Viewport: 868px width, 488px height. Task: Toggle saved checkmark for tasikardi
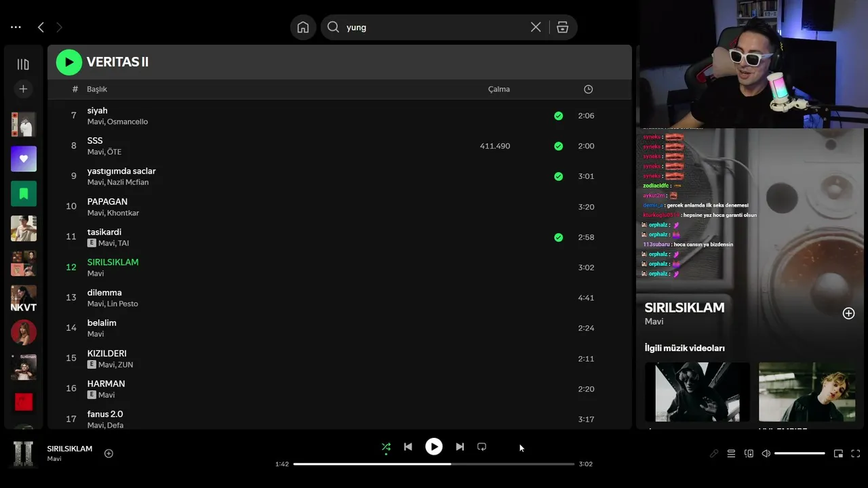(x=558, y=237)
